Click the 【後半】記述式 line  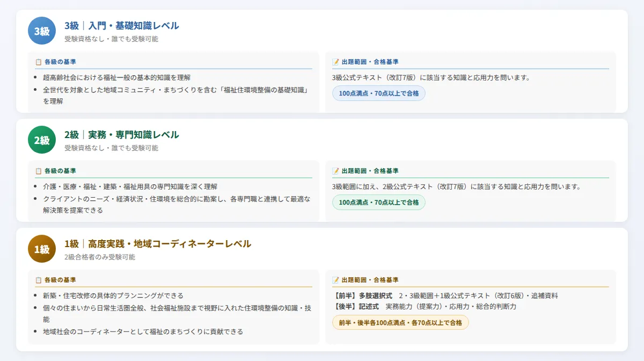point(425,306)
